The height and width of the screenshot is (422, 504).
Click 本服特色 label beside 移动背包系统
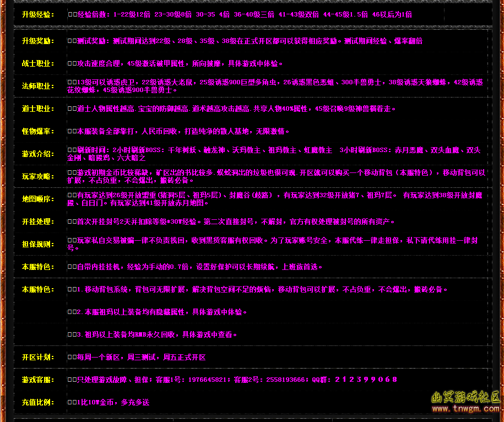click(38, 289)
